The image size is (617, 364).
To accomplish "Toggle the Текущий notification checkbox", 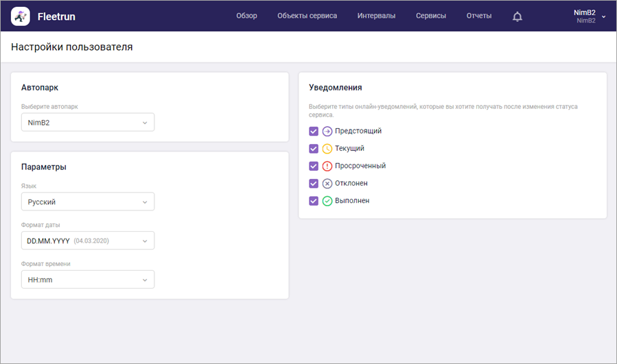I will [314, 149].
